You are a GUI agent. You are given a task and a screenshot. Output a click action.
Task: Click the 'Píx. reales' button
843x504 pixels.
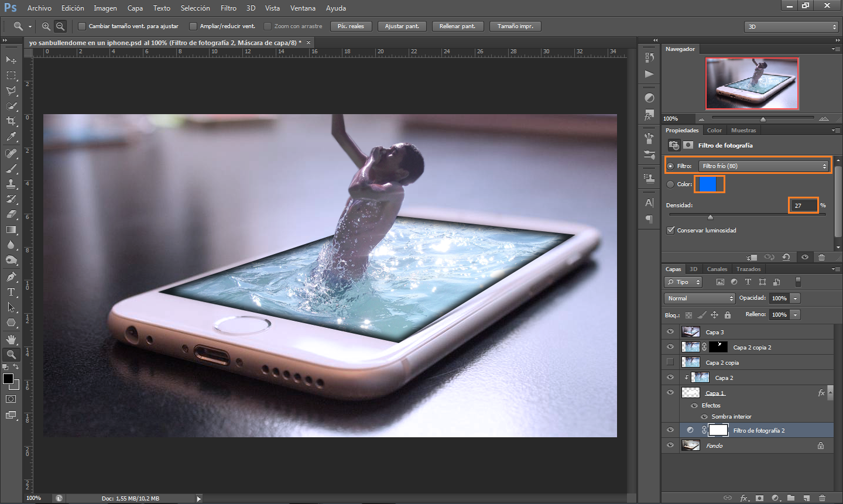pyautogui.click(x=351, y=26)
